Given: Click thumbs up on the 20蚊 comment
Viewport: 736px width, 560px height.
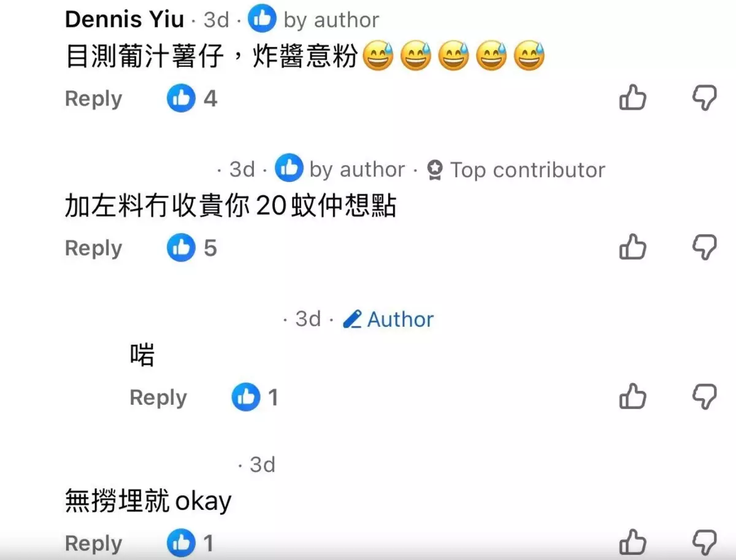Looking at the screenshot, I should tap(632, 247).
